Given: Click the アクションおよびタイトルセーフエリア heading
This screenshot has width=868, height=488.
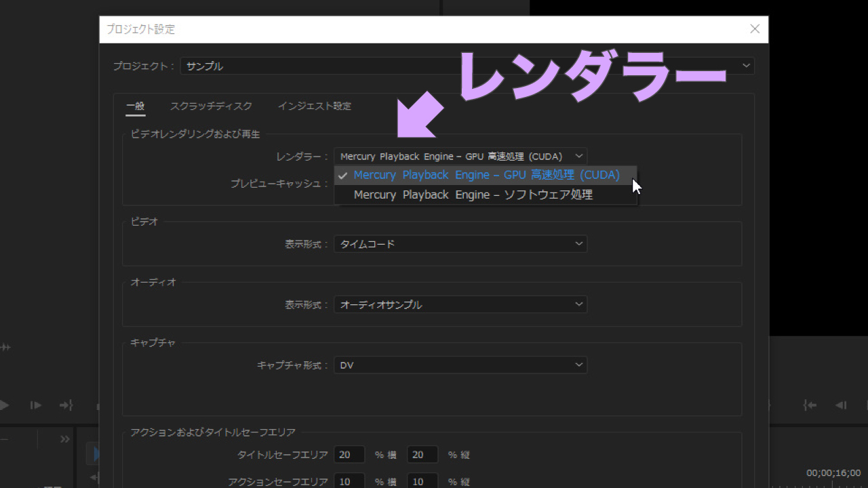Looking at the screenshot, I should pos(213,432).
